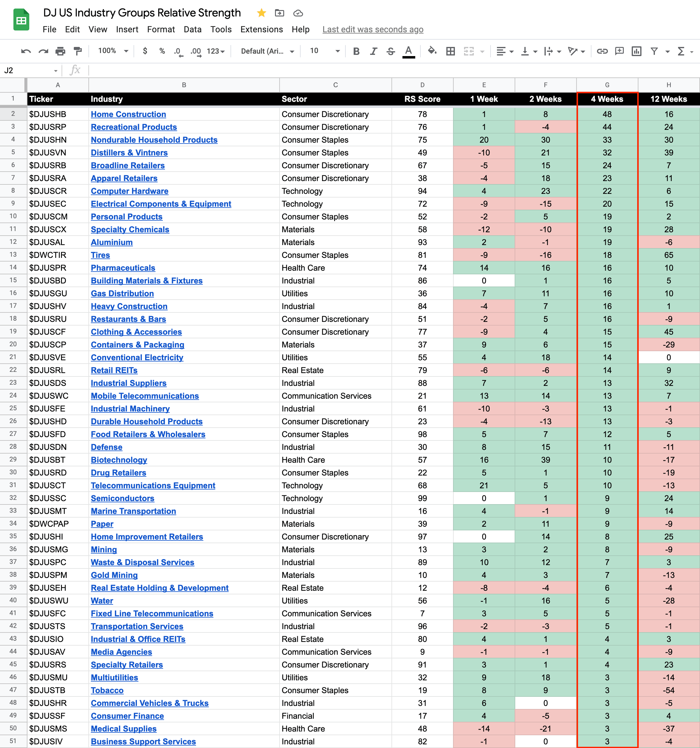
Task: Click the insert link icon
Action: (x=602, y=51)
